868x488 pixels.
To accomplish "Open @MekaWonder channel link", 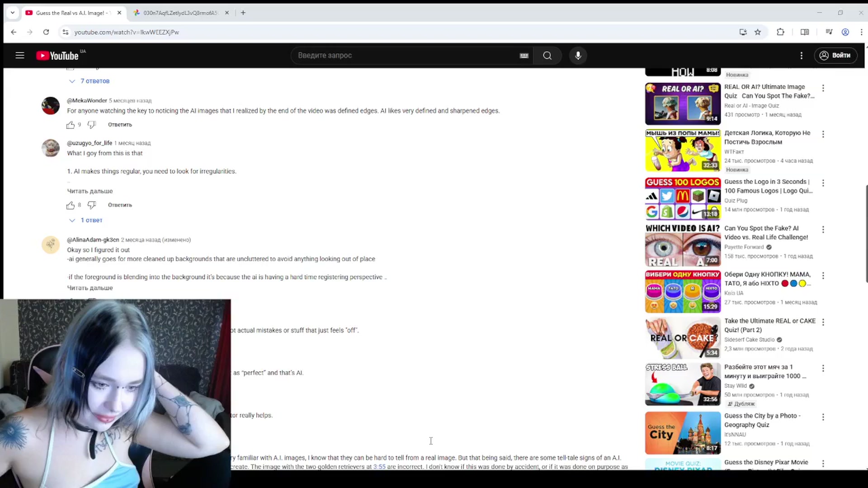I will click(x=87, y=101).
